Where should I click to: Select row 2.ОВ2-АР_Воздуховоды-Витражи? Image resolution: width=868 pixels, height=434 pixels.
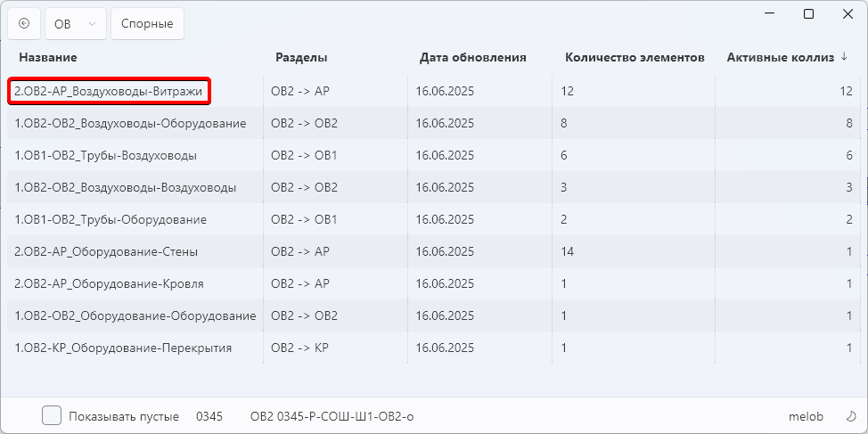tap(433, 91)
